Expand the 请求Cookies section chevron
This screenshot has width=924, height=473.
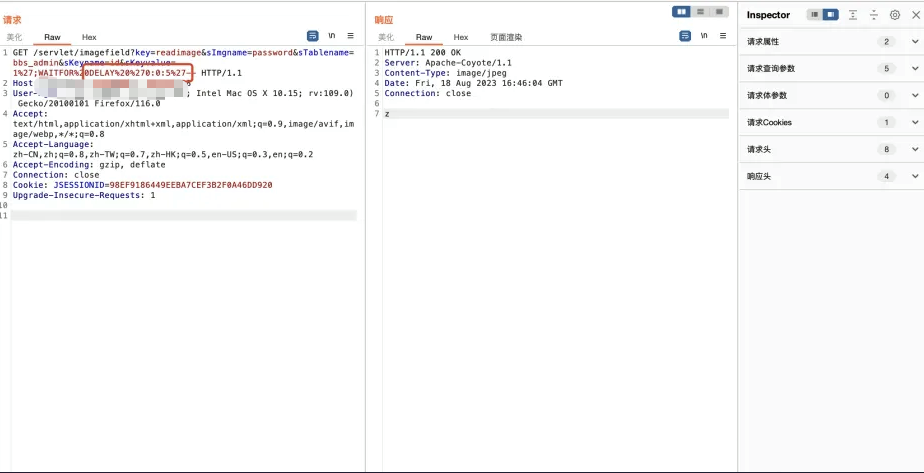click(x=915, y=123)
